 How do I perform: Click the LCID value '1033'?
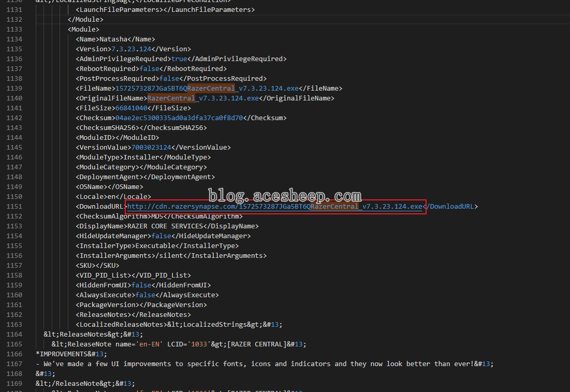[199, 344]
